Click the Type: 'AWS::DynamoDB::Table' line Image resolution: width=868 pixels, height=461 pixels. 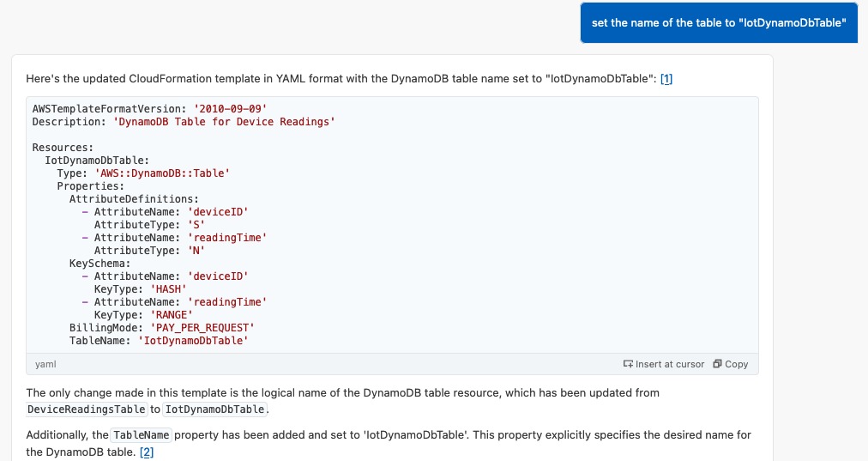click(143, 173)
